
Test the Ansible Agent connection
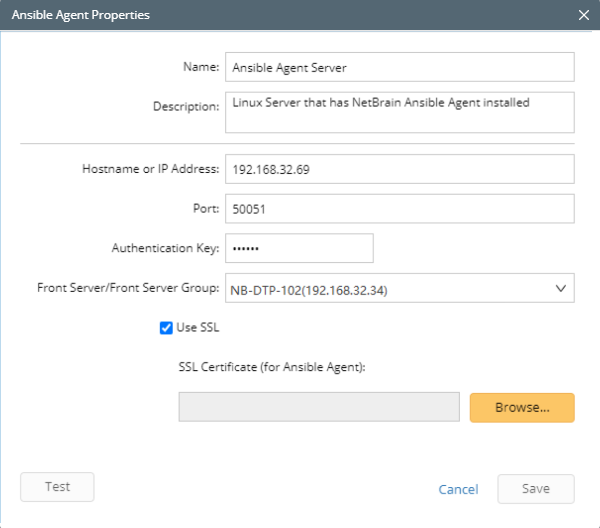[57, 487]
